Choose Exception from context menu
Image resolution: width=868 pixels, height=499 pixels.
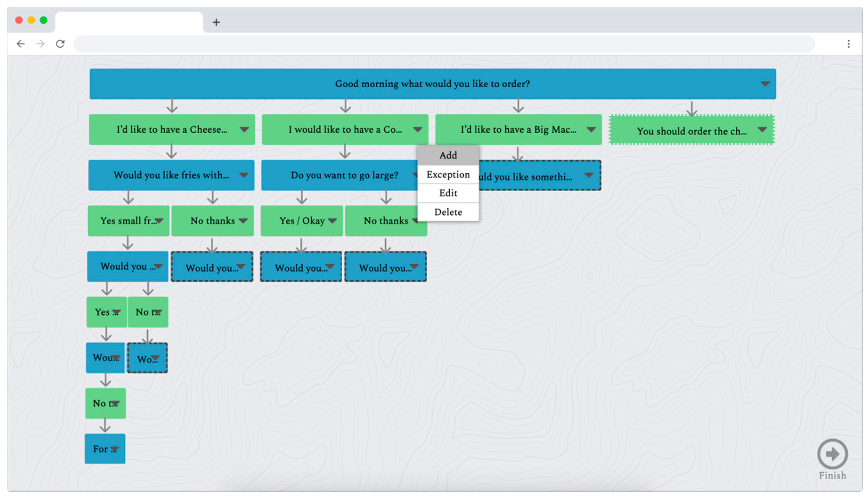tap(448, 175)
